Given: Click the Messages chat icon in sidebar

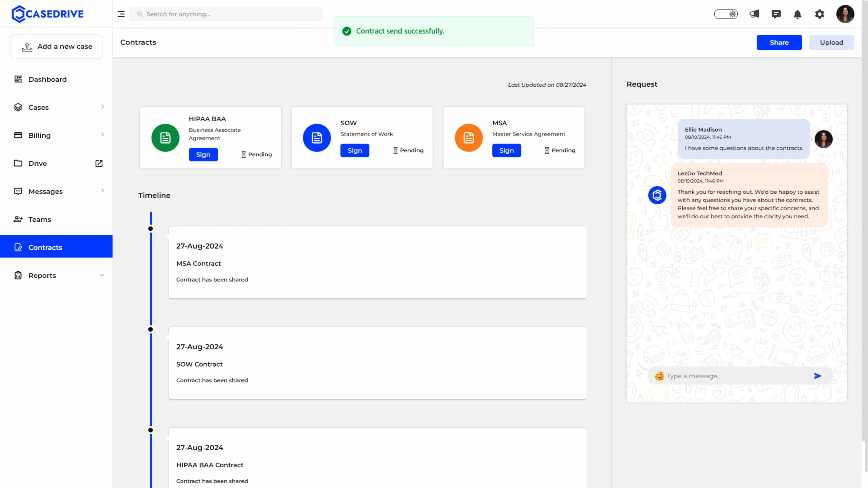Looking at the screenshot, I should point(18,191).
